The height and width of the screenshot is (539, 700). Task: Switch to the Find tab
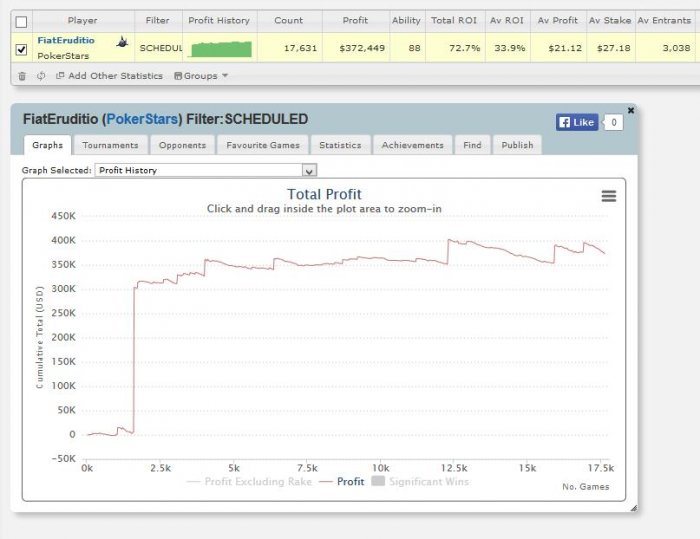[x=472, y=145]
